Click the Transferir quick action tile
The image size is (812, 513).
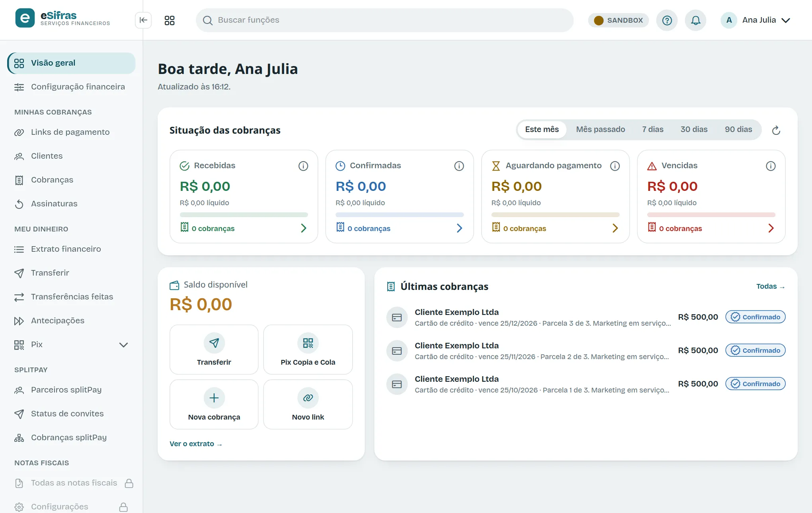tap(214, 350)
